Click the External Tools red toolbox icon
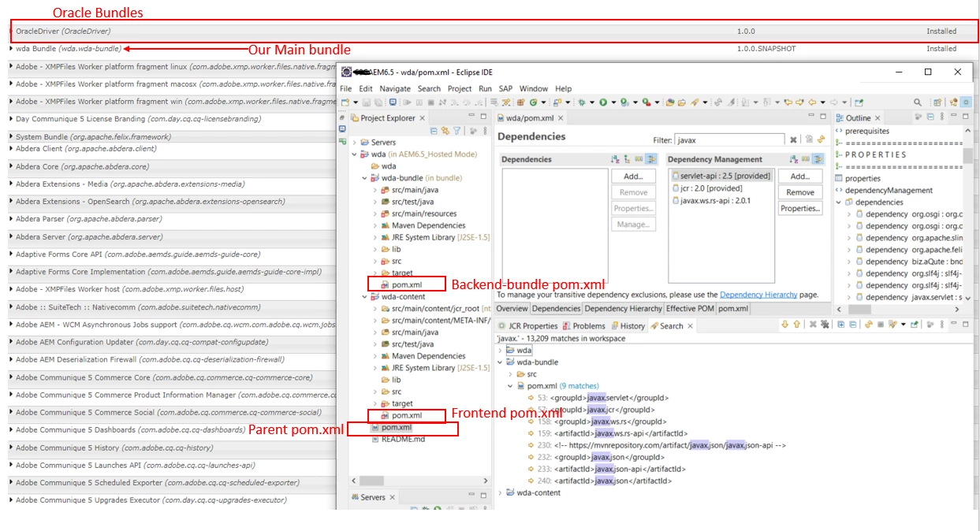The height and width of the screenshot is (531, 980). click(647, 102)
